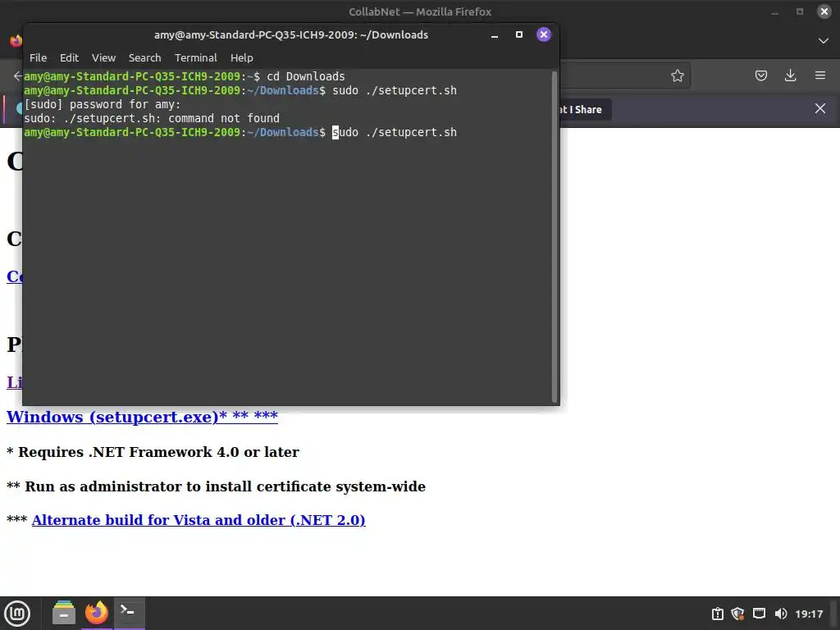Click the 'cd Downloads' command text
Screen dimensions: 840x630
tap(306, 76)
